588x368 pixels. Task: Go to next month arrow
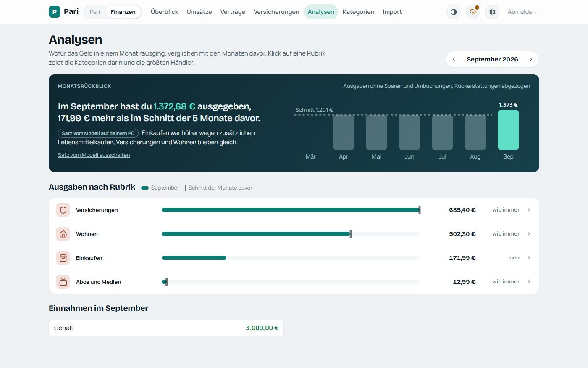click(531, 59)
